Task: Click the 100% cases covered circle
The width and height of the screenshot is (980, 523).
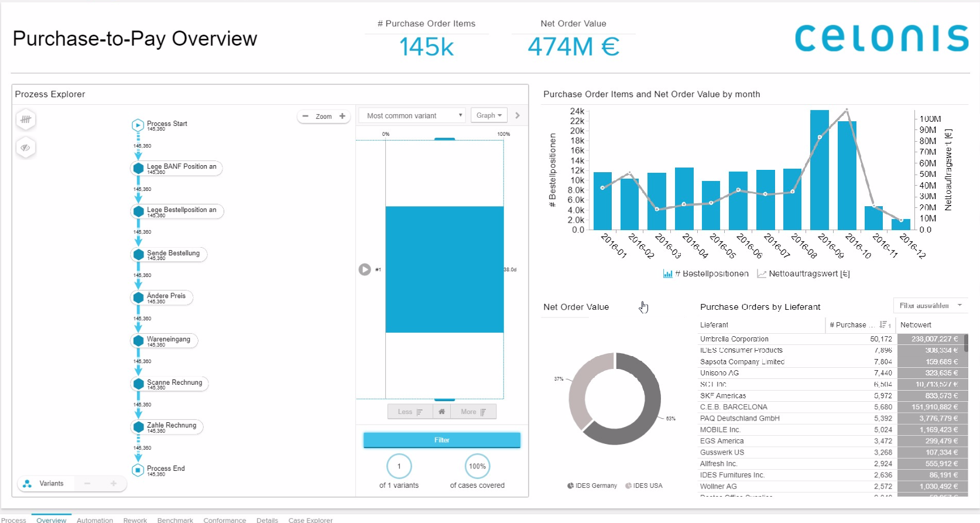Action: click(x=477, y=467)
